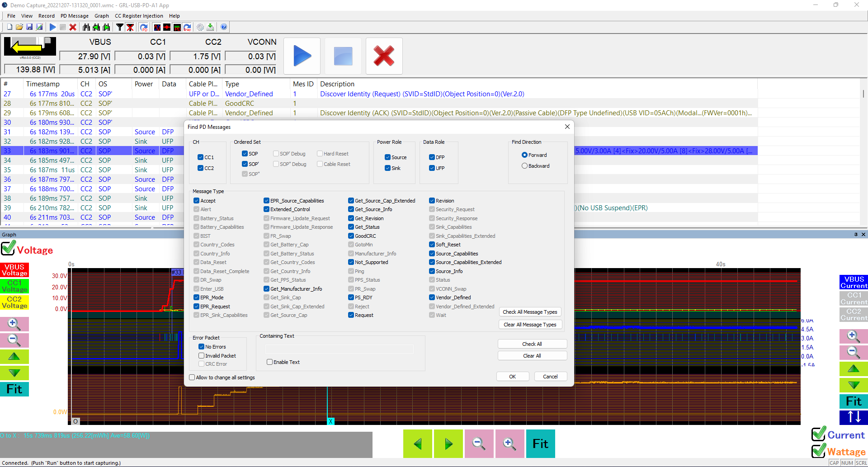This screenshot has width=868, height=467.
Task: Click Clear All Message Types
Action: (530, 324)
